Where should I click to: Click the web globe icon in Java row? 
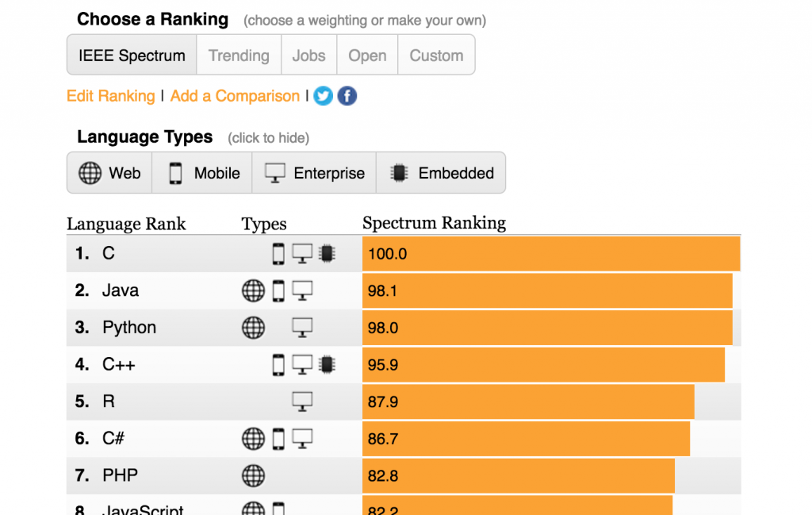253,290
